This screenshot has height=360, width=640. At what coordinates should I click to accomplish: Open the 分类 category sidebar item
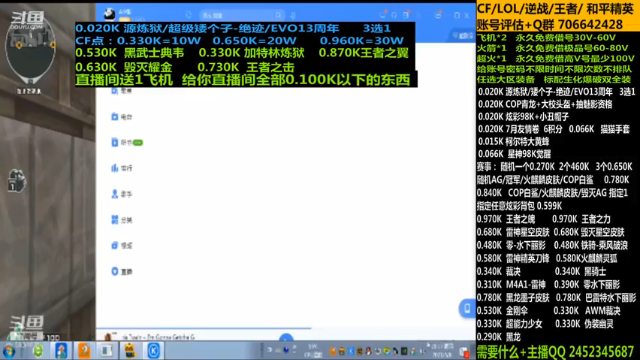[x=122, y=220]
